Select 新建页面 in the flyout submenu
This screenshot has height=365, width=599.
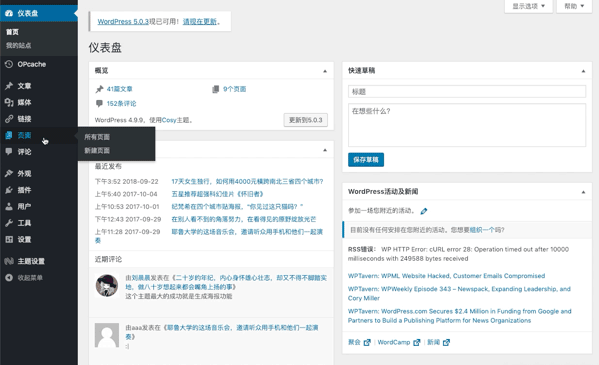(x=97, y=151)
